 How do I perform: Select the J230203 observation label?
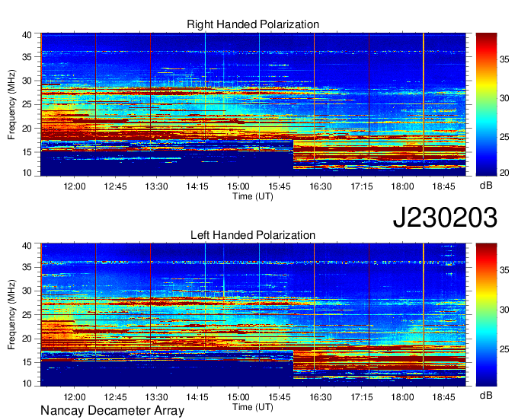coord(445,218)
